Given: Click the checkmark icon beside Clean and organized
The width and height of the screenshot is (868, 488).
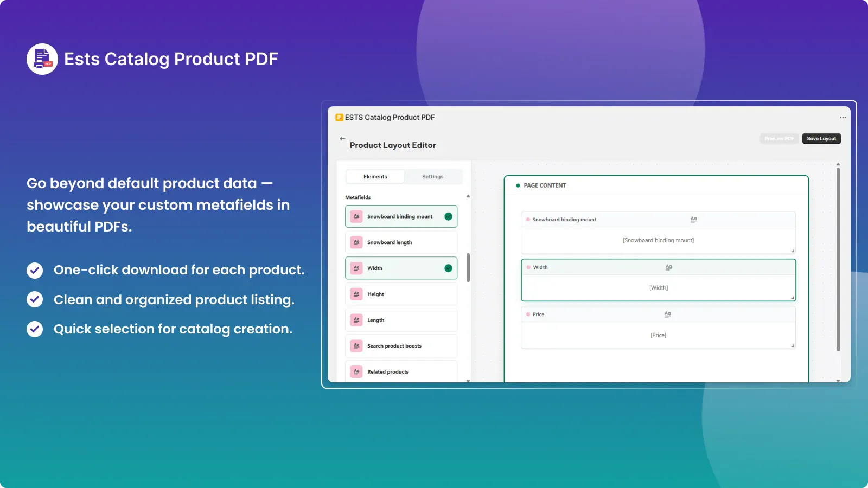Looking at the screenshot, I should point(35,299).
